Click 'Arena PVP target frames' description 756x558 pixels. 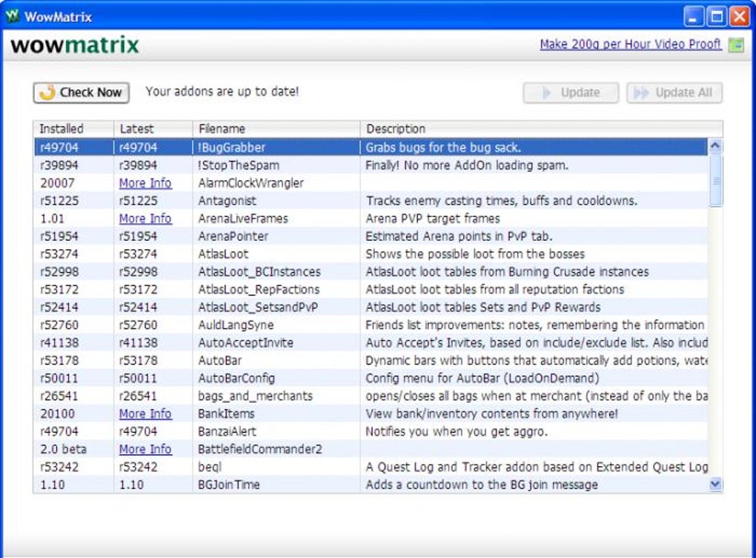coord(433,219)
